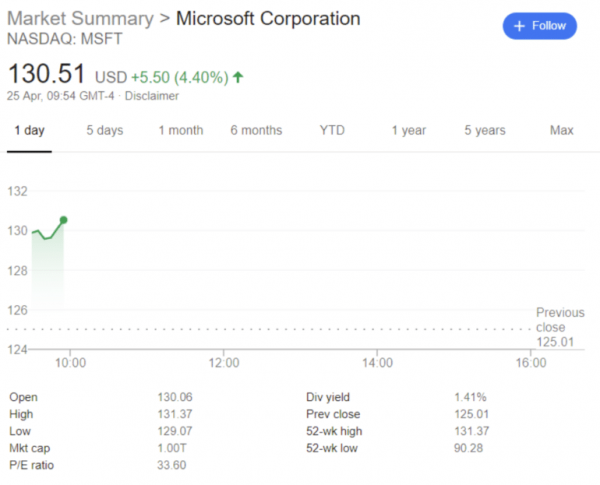View the 1 year chart range
The image size is (600, 485).
408,130
